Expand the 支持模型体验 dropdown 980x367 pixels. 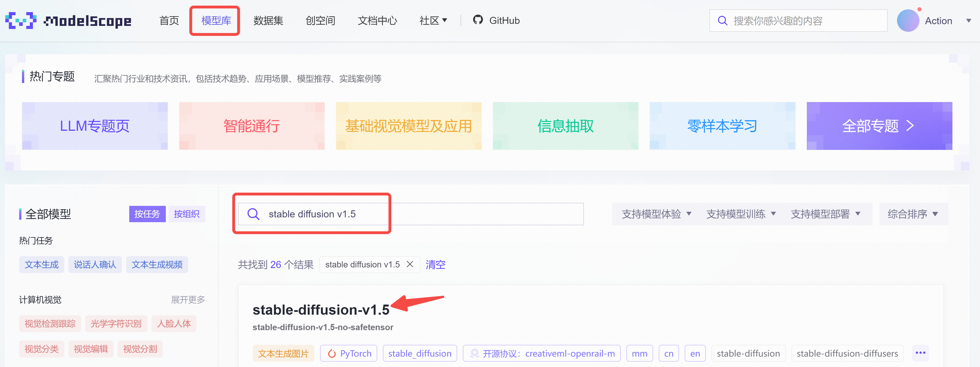[656, 214]
